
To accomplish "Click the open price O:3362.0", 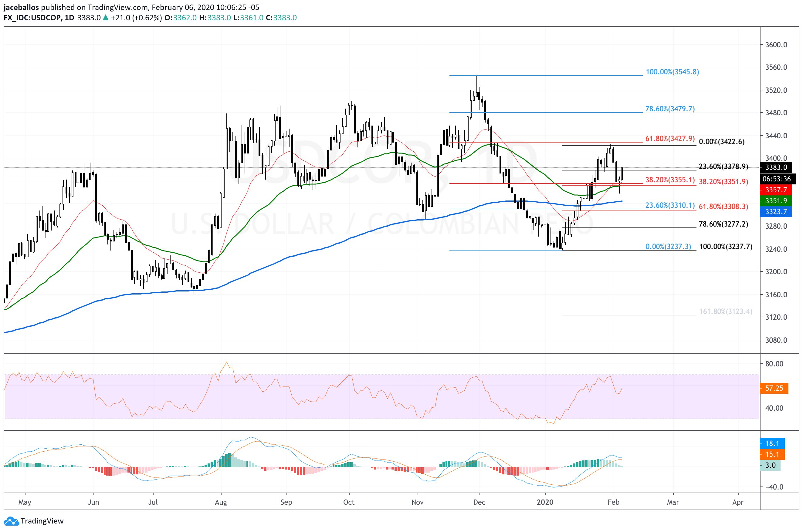I will [x=181, y=18].
